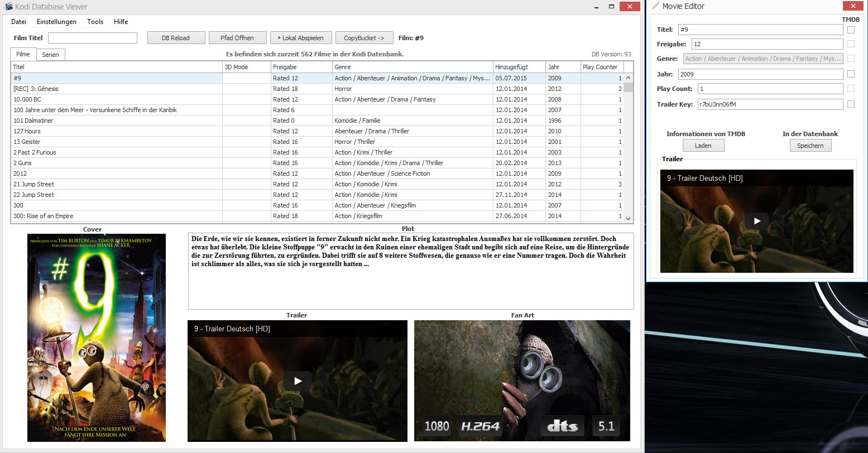Sort by the Genre column header

[413, 67]
